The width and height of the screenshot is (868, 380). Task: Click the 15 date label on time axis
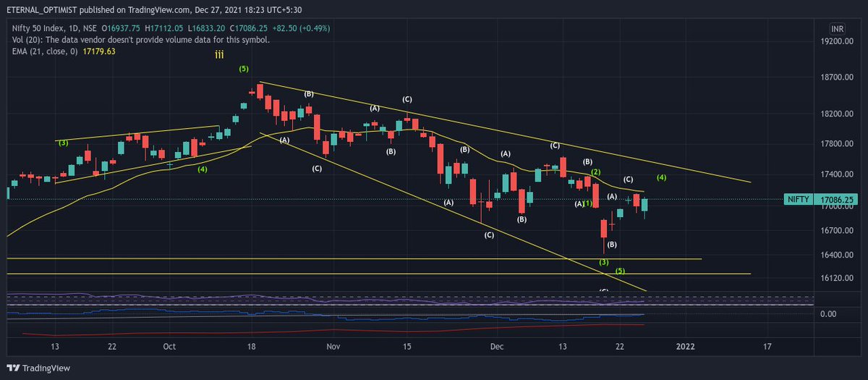click(407, 347)
